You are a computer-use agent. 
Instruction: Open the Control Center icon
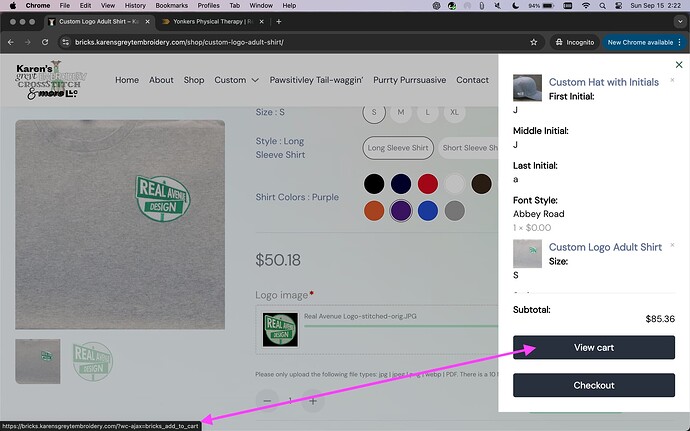coord(619,6)
